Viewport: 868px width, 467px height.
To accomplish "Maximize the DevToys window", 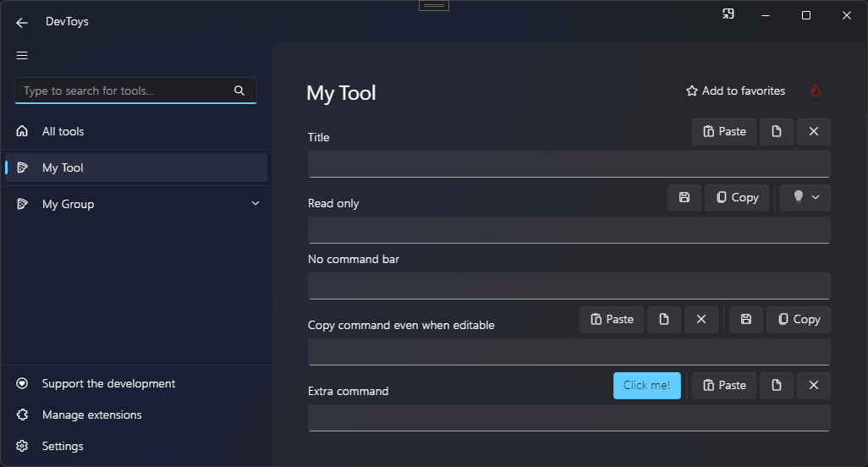I will (806, 15).
